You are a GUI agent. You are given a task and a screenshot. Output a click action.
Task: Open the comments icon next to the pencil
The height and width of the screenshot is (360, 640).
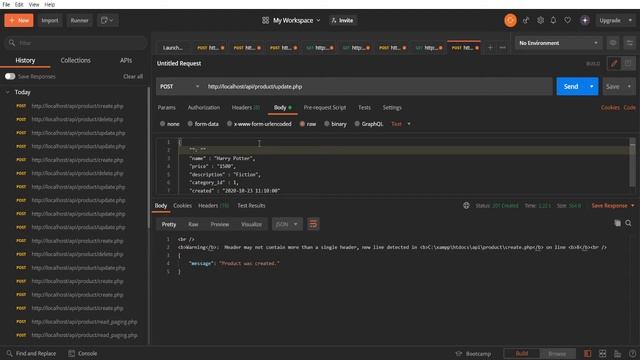pos(628,63)
